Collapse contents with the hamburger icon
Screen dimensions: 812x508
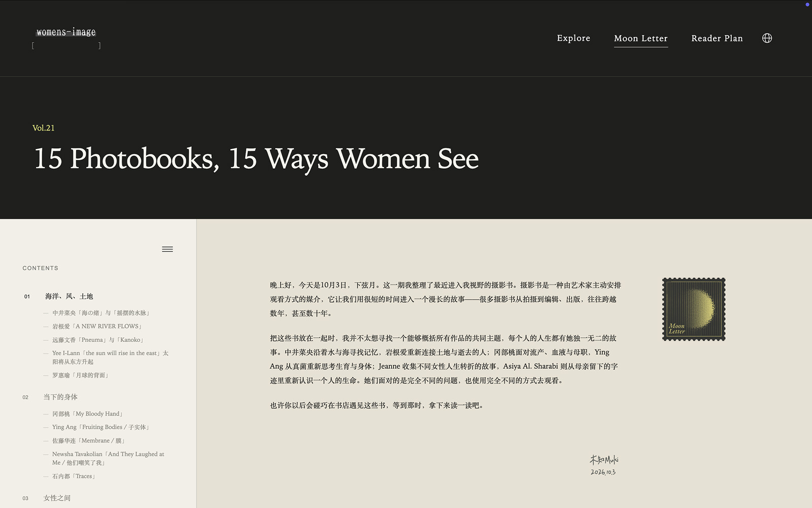[x=167, y=249]
